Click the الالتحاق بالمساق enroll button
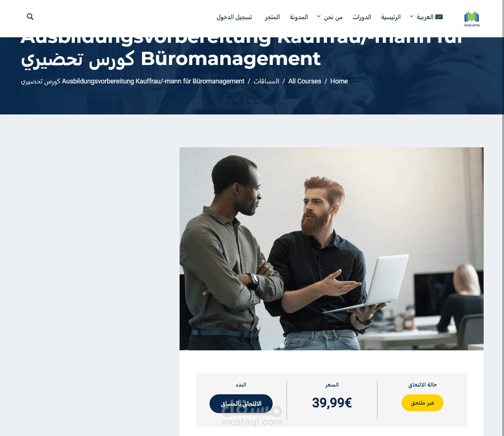The image size is (504, 436). click(241, 404)
